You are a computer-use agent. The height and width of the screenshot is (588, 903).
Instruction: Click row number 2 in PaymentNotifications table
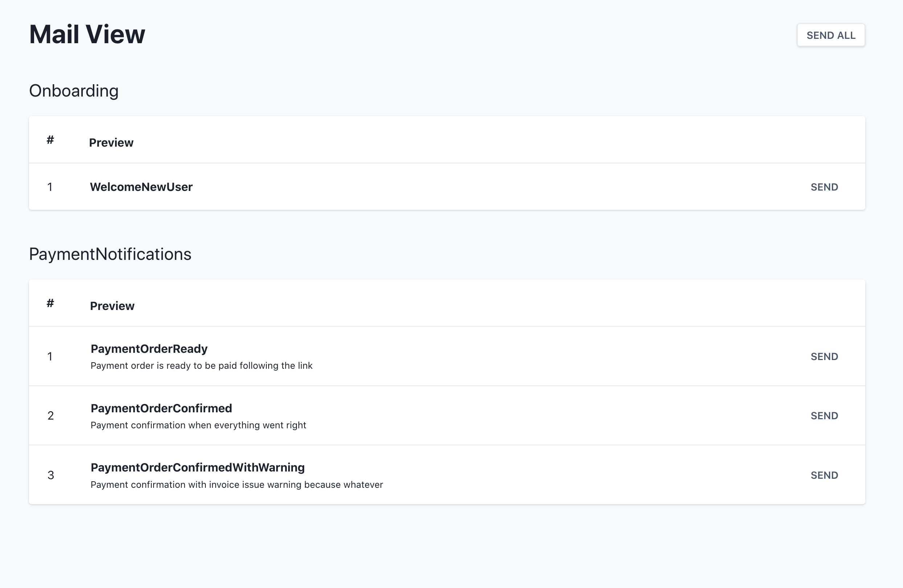51,415
